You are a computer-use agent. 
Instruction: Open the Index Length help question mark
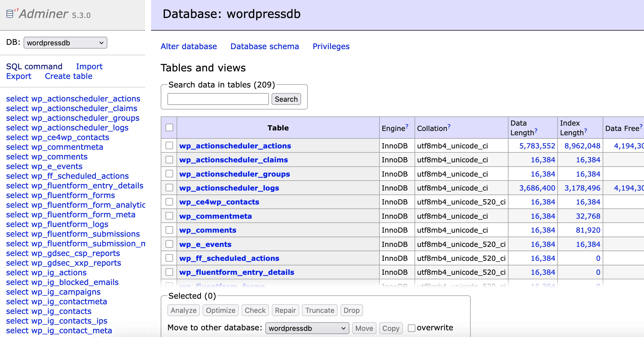click(586, 131)
